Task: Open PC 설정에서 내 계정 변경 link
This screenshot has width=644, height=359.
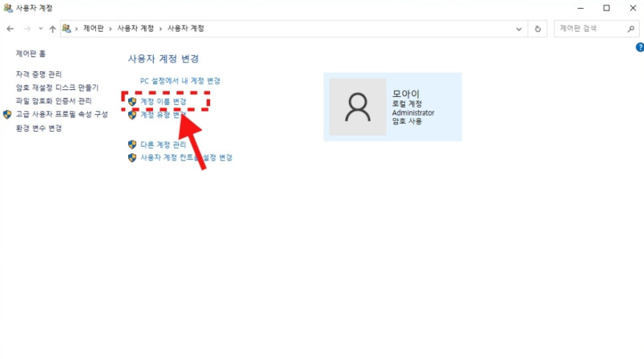Action: click(x=180, y=81)
